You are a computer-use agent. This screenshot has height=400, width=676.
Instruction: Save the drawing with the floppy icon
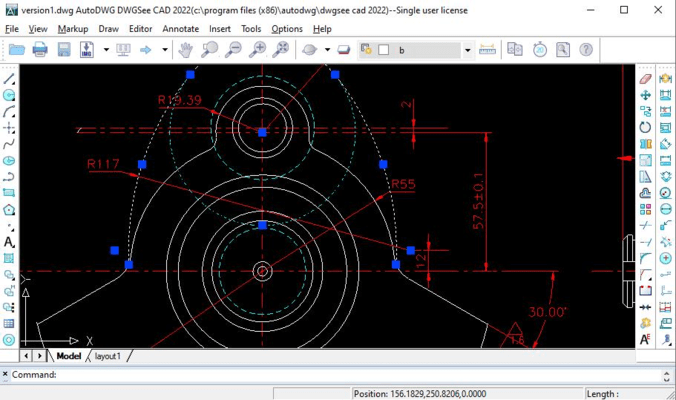[x=64, y=50]
